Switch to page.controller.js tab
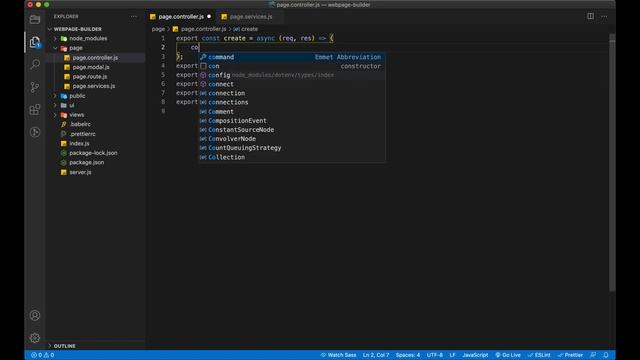This screenshot has height=360, width=640. click(181, 17)
